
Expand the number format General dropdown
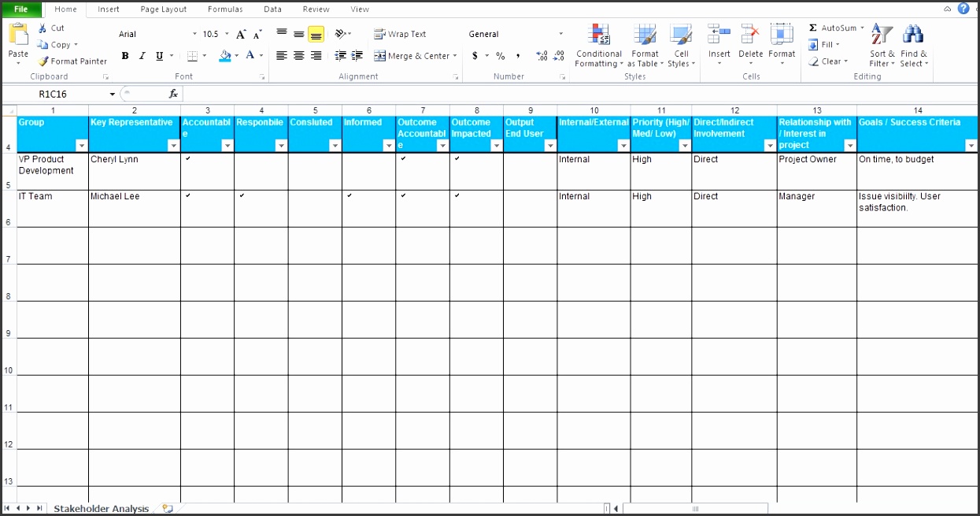560,34
